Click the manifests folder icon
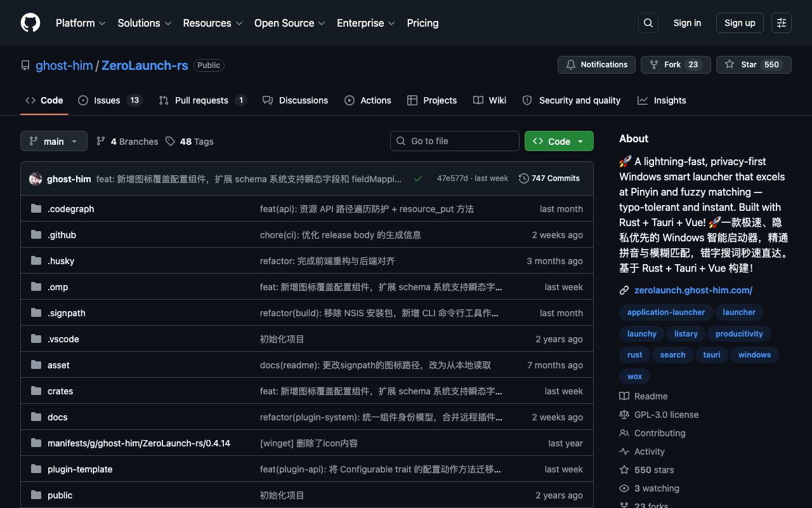812x508 pixels. pyautogui.click(x=36, y=443)
